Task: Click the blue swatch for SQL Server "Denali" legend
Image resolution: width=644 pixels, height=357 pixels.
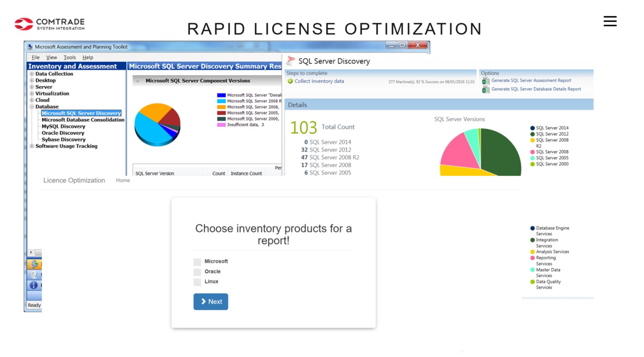Action: coord(221,95)
